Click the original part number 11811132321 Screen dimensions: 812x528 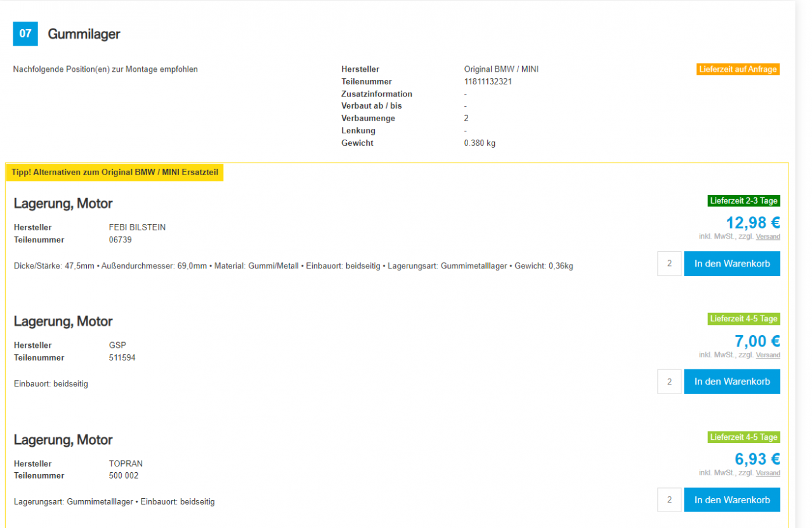click(x=488, y=81)
